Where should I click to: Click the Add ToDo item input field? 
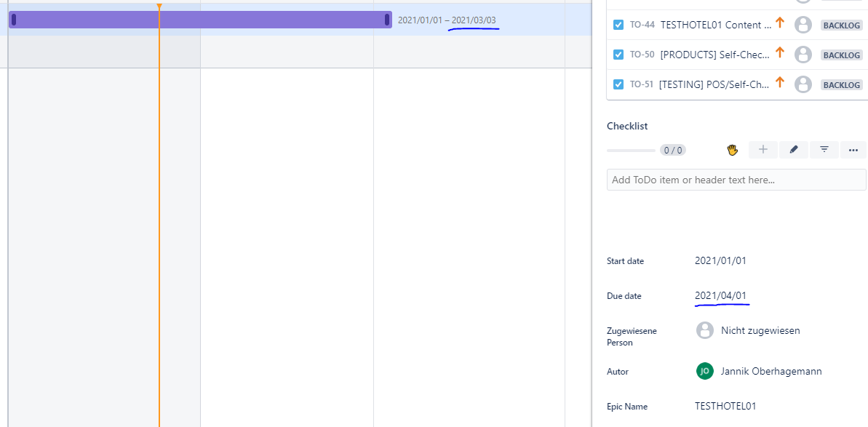point(736,180)
